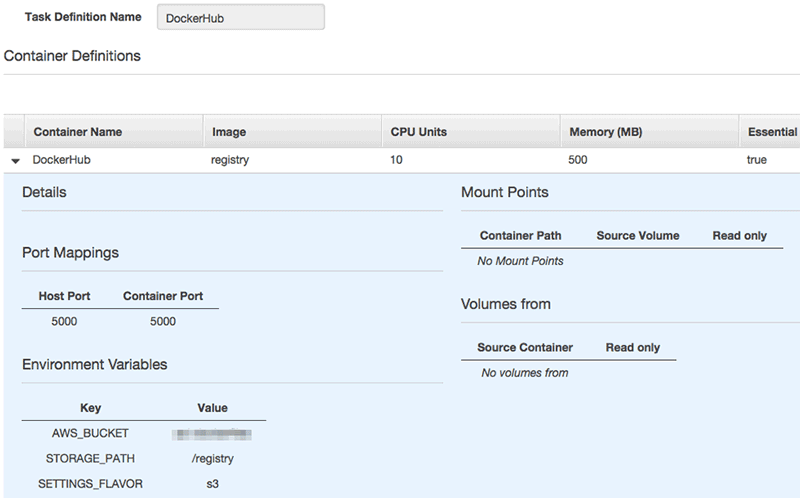The width and height of the screenshot is (800, 498).
Task: Click the Source Volume column header
Action: pos(638,236)
